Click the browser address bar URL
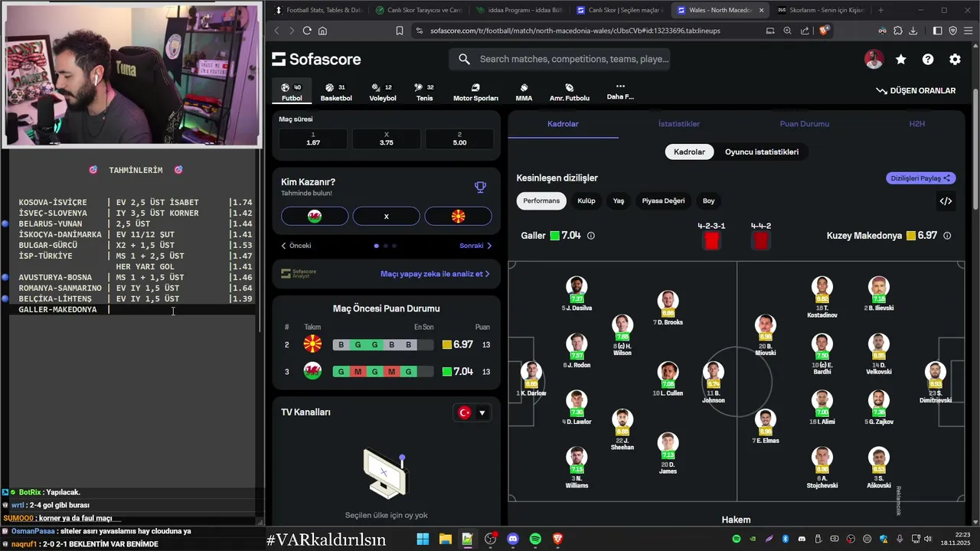Viewport: 980px width, 551px height. (x=575, y=31)
